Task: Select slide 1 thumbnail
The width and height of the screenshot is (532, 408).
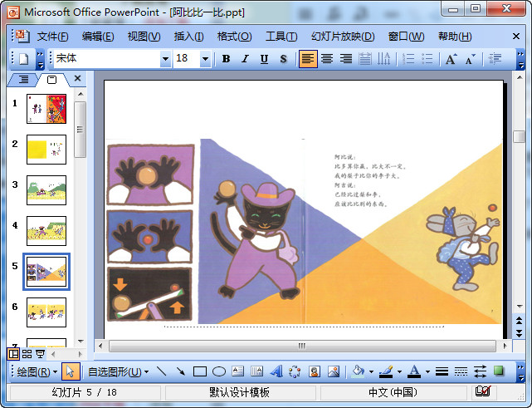Action: (x=46, y=109)
